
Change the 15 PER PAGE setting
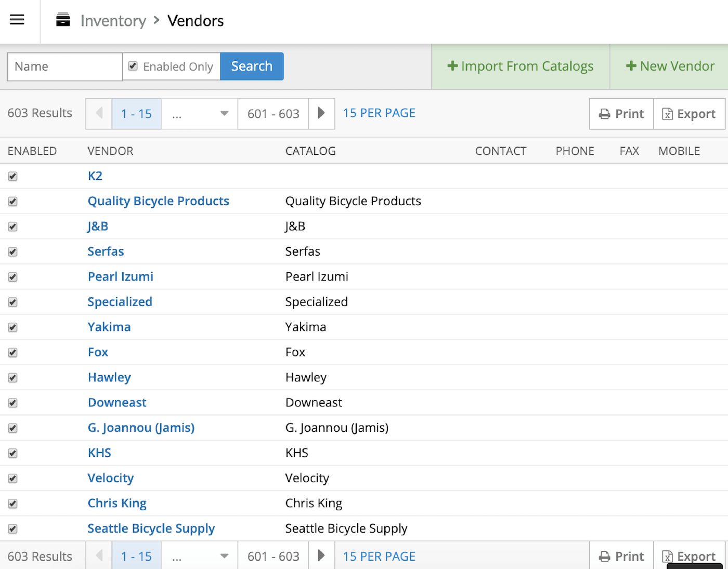379,113
